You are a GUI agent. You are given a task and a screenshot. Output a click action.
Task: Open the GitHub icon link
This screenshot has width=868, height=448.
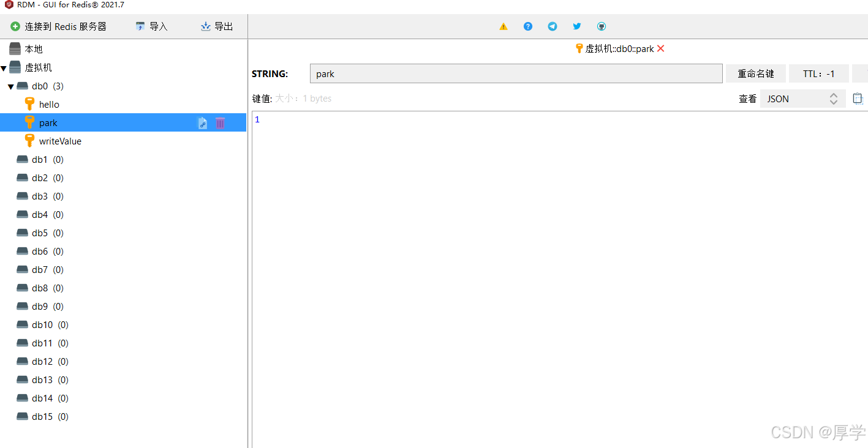point(602,26)
